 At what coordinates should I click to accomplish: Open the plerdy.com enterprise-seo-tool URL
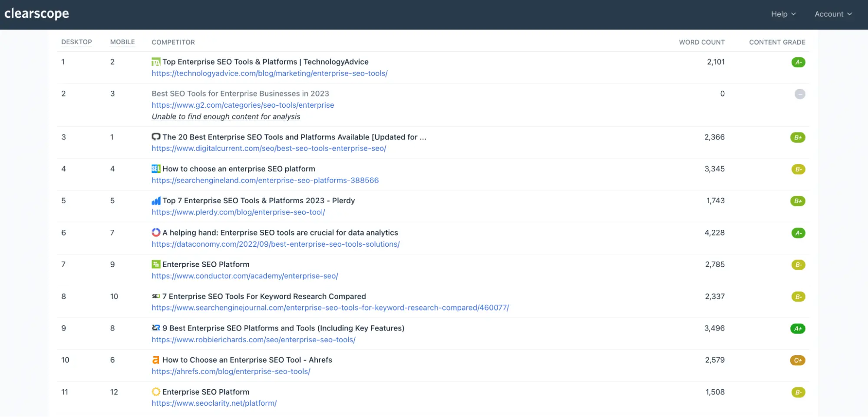click(238, 212)
